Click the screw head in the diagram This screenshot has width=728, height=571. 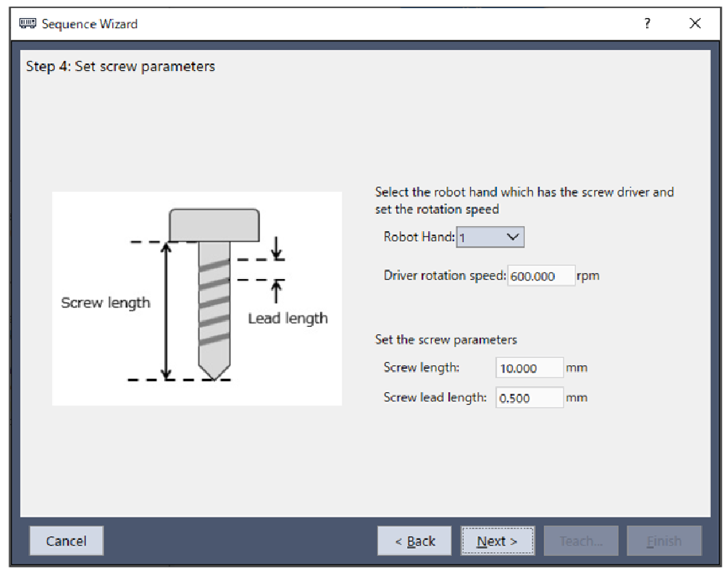214,225
